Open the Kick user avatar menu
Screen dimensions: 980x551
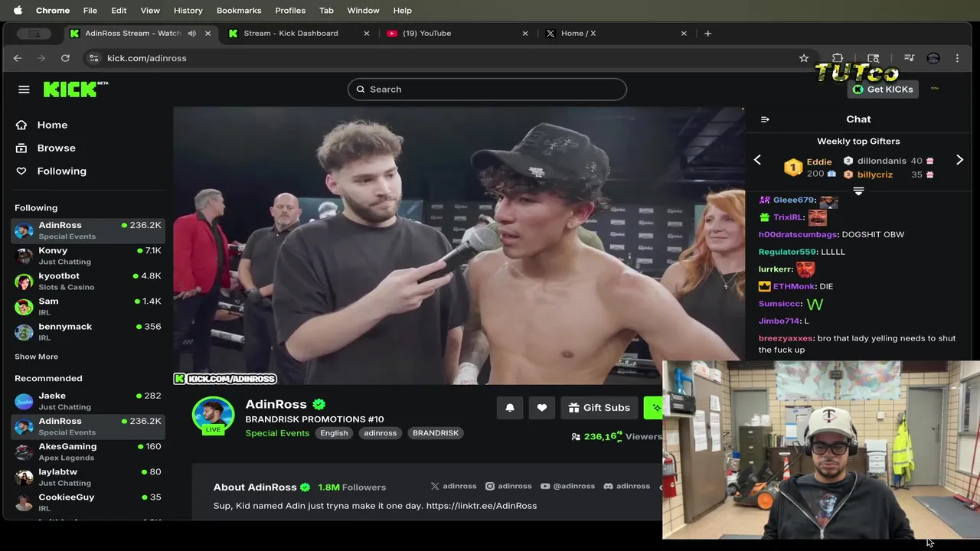(934, 89)
